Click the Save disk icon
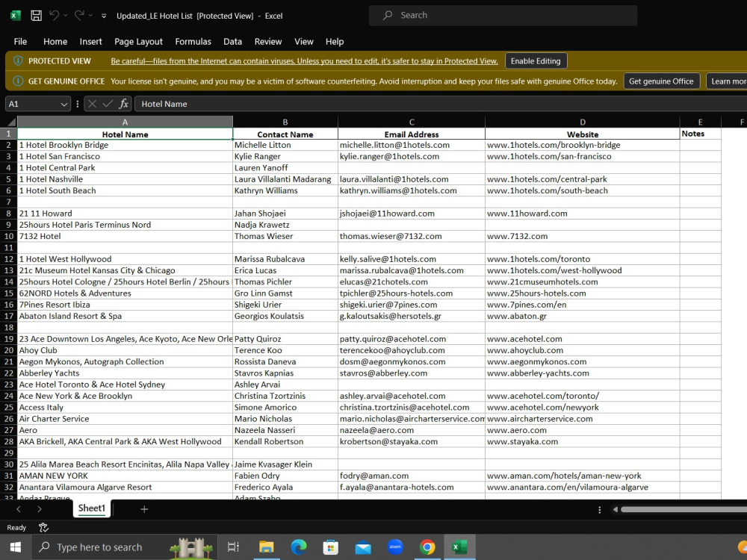747x560 pixels. (36, 16)
